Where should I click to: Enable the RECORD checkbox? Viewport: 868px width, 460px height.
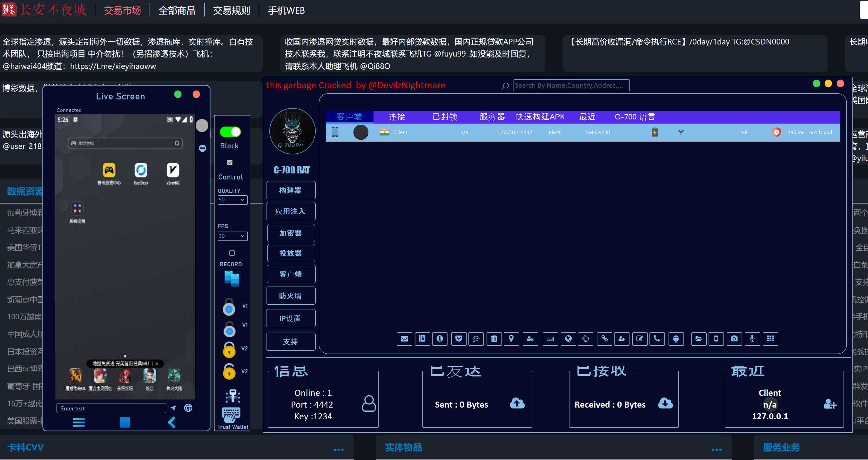point(232,253)
